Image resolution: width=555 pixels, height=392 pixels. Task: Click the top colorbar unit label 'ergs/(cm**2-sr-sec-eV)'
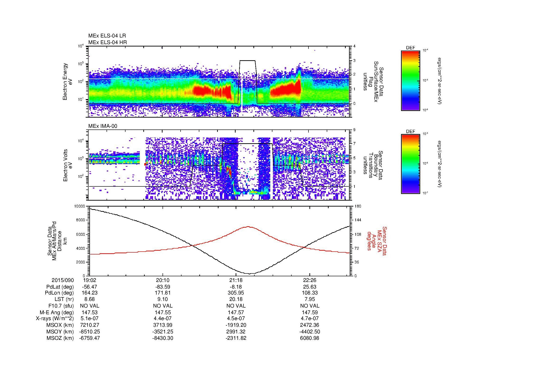439,81
